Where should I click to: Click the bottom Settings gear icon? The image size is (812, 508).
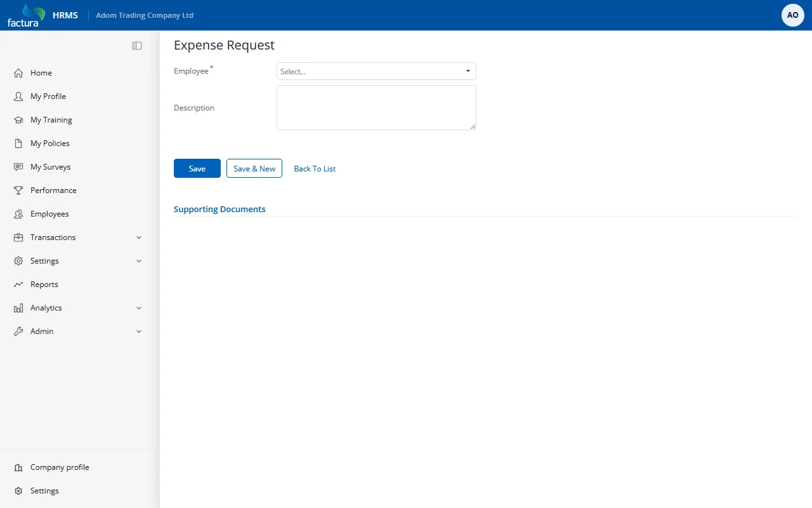point(18,491)
